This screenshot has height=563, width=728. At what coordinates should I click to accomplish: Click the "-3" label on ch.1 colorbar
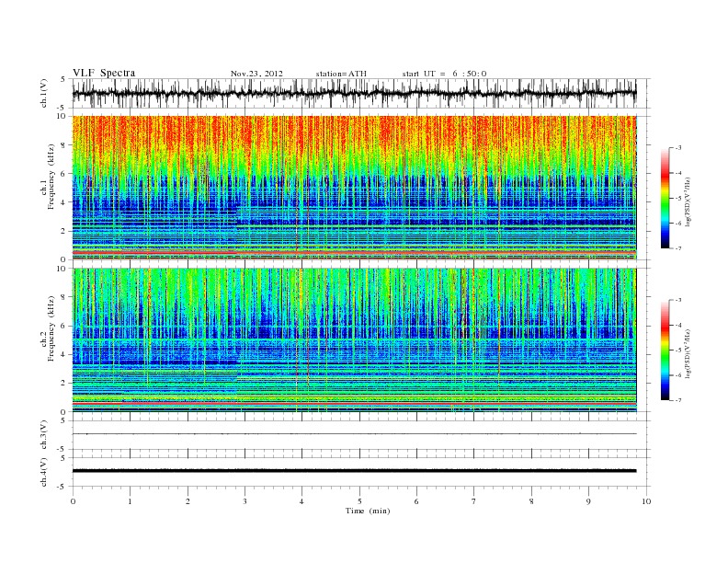pyautogui.click(x=678, y=148)
